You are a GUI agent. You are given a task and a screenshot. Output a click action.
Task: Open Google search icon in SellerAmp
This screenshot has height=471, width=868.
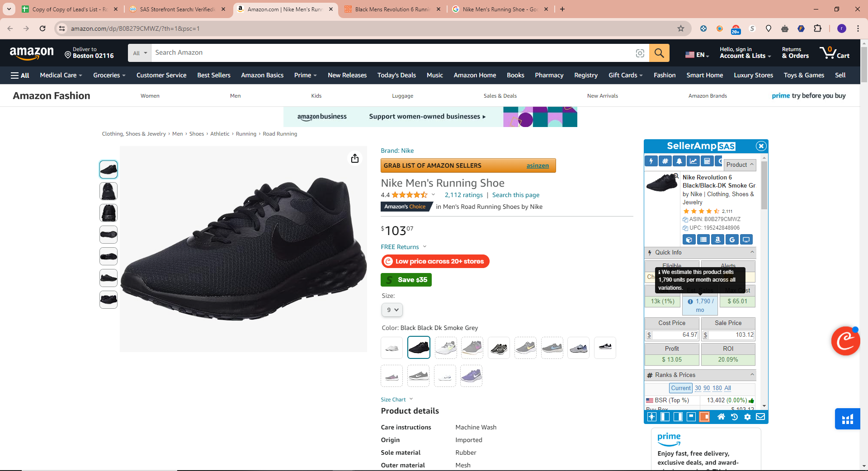pyautogui.click(x=732, y=240)
